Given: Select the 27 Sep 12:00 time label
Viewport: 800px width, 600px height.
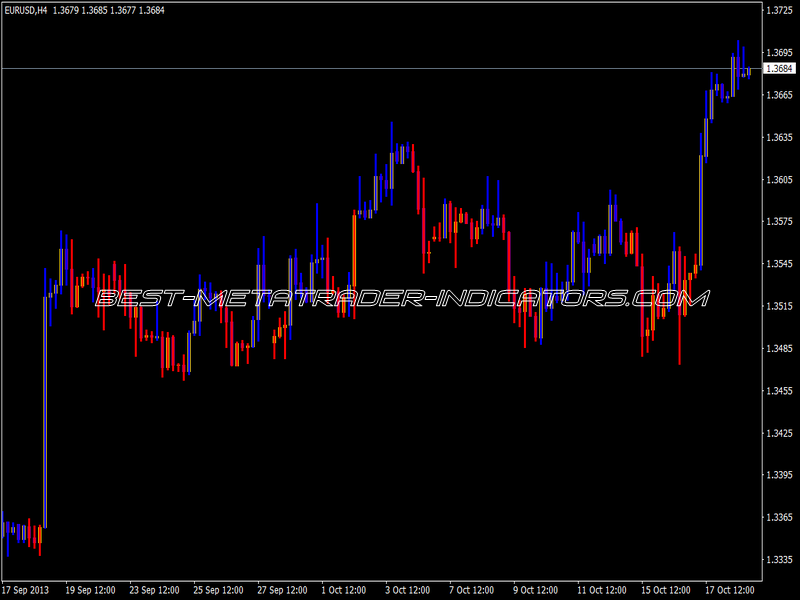Looking at the screenshot, I should [282, 590].
